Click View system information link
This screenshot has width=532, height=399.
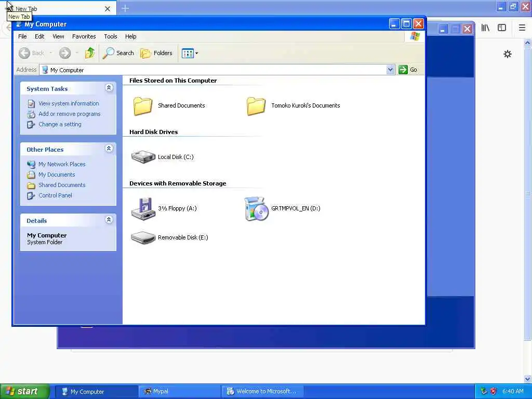click(x=69, y=103)
